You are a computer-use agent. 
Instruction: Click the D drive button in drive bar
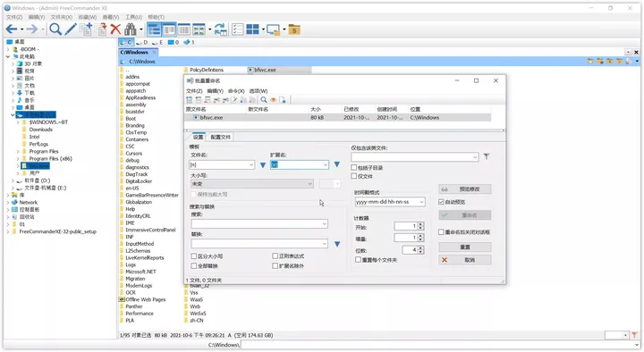pos(142,42)
